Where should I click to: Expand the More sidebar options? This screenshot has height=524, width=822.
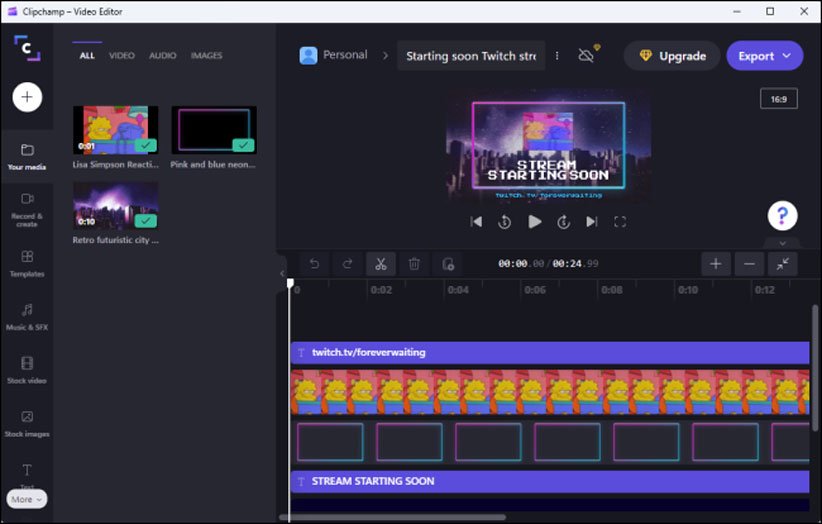(27, 499)
